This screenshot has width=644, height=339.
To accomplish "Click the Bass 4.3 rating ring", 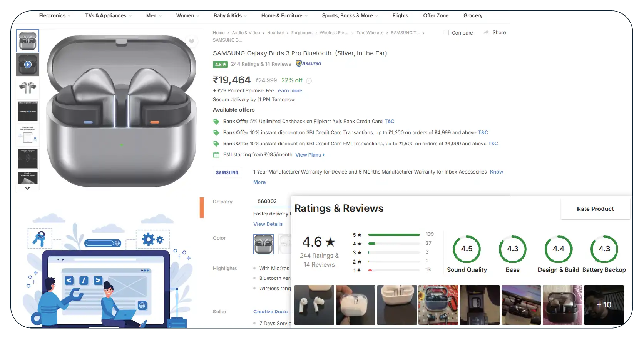I will tap(512, 249).
